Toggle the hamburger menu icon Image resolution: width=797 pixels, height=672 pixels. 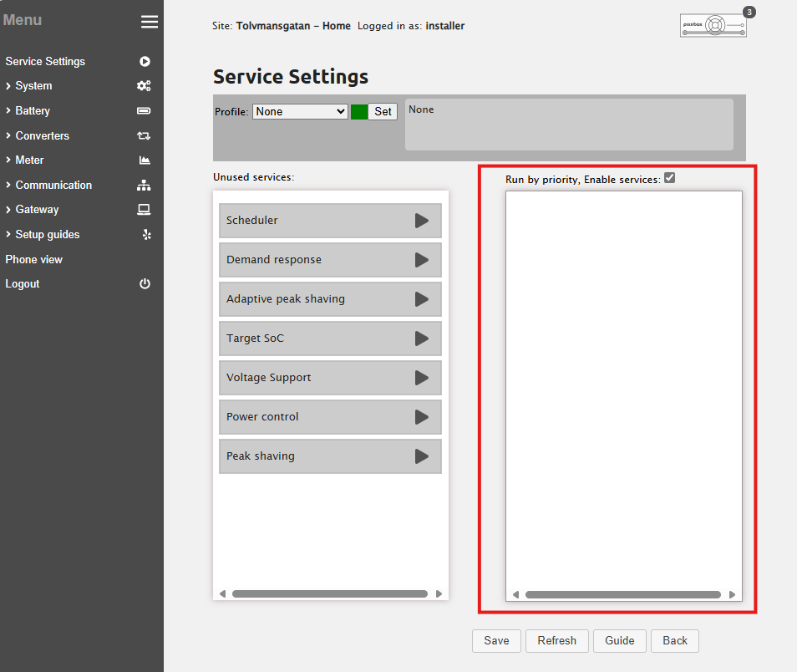[150, 22]
